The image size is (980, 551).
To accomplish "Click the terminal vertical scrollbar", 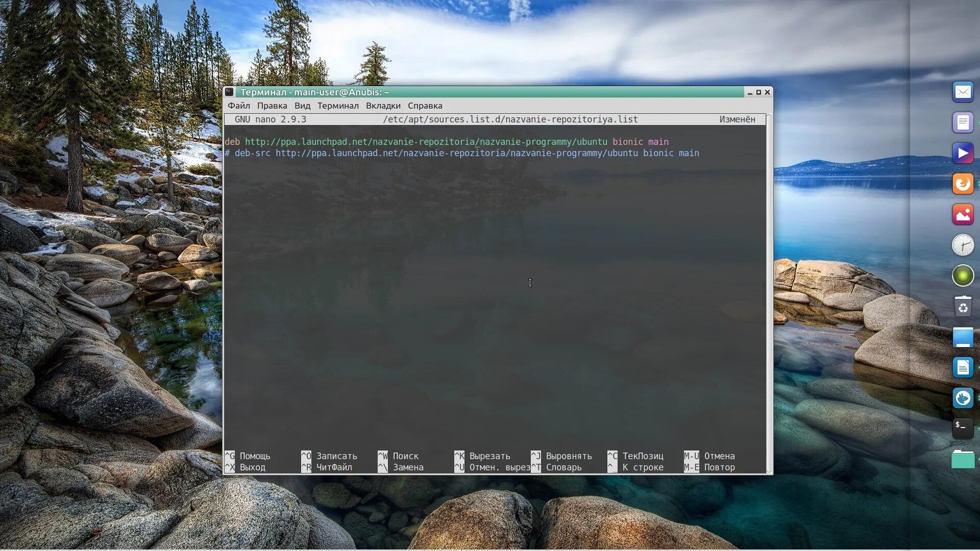I will [769, 293].
